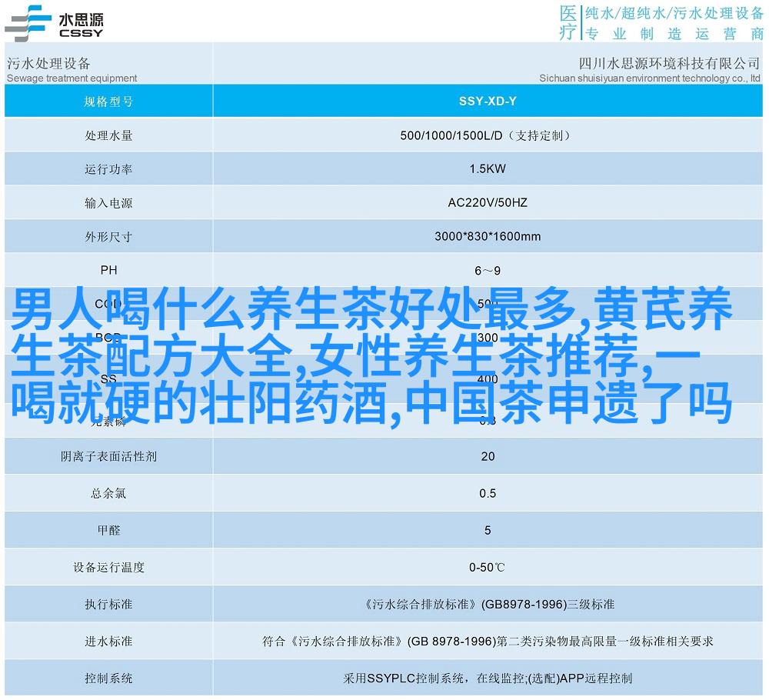The image size is (769, 700).
Task: Click the 医疗 badge in top-right header
Action: point(568,22)
